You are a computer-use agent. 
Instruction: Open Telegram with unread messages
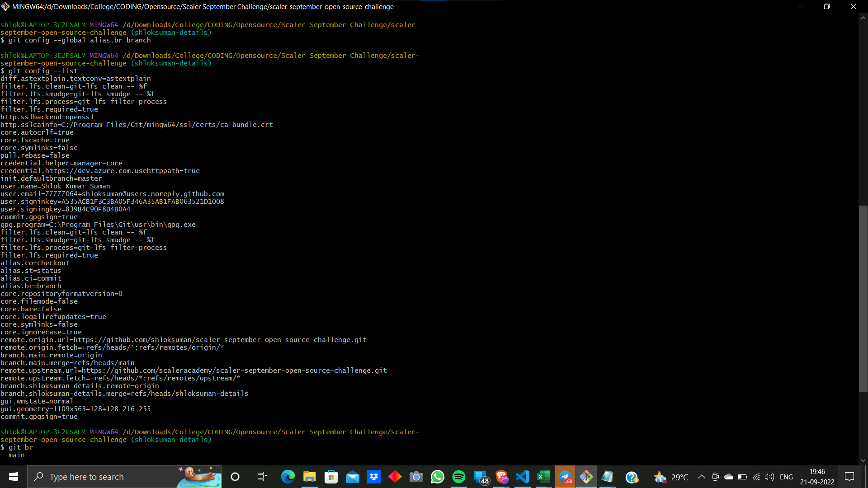tap(565, 477)
